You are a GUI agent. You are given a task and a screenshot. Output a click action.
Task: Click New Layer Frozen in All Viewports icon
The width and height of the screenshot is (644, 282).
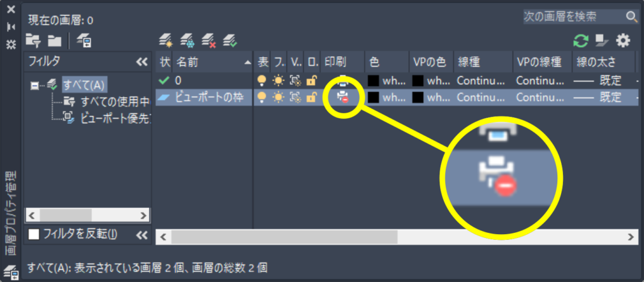(x=187, y=40)
